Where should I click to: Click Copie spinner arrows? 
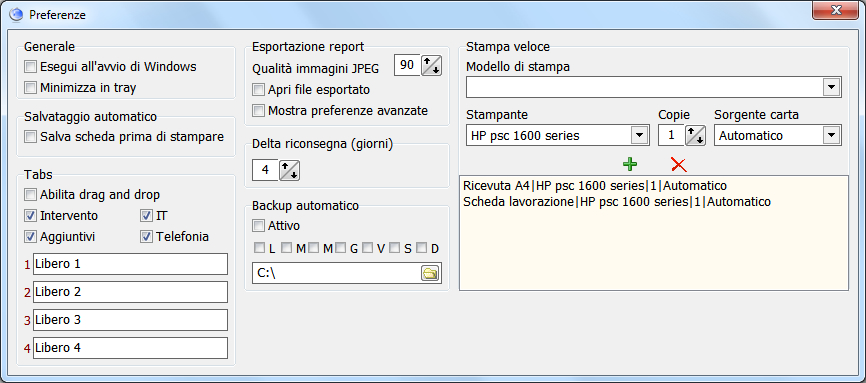(695, 135)
